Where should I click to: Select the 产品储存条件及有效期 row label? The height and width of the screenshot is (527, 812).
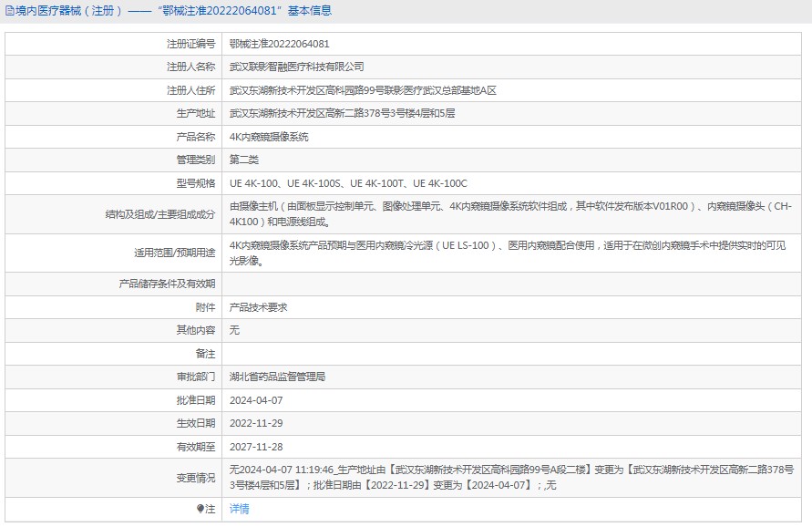(167, 284)
